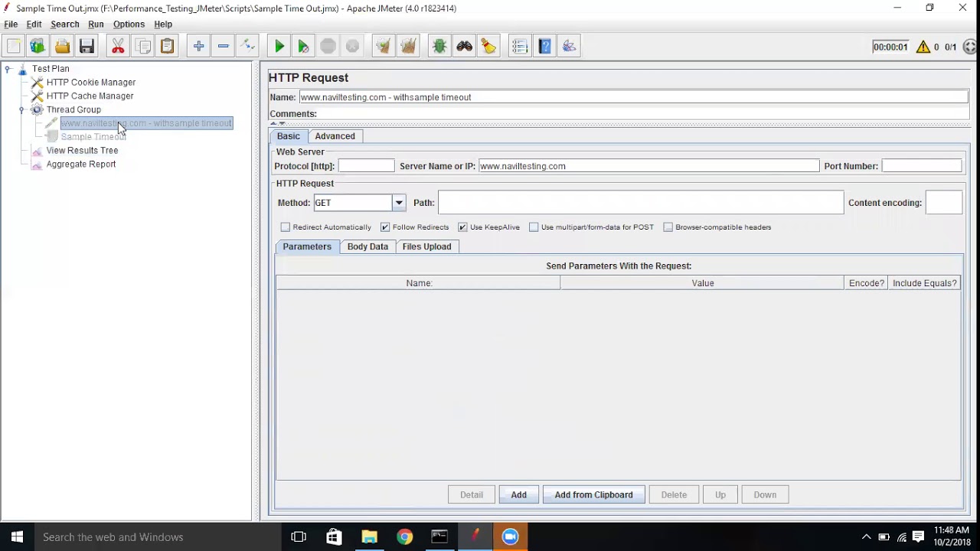Enable Redirect Automatically checkbox
980x551 pixels.
click(x=286, y=227)
